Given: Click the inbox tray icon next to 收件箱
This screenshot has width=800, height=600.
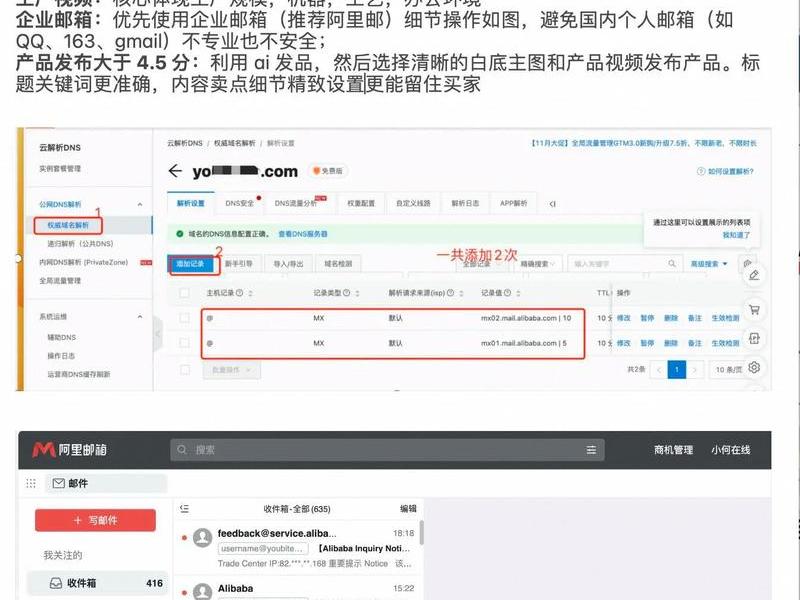Looking at the screenshot, I should [x=56, y=583].
